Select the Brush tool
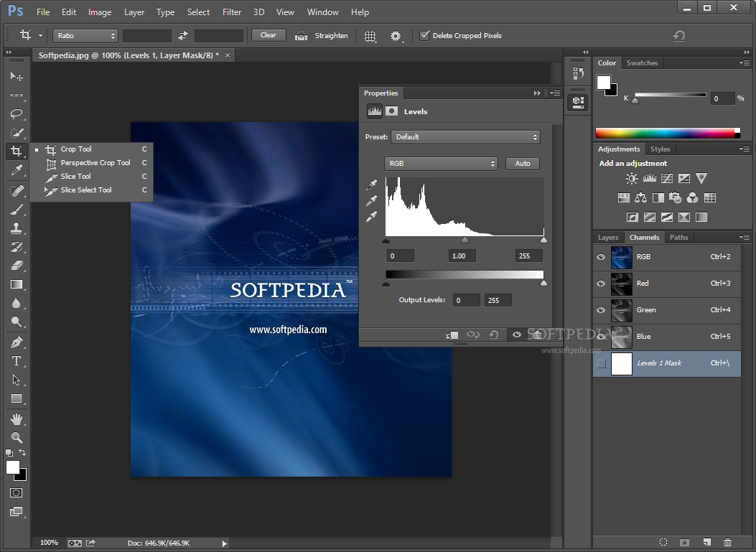This screenshot has width=756, height=552. pos(17,209)
